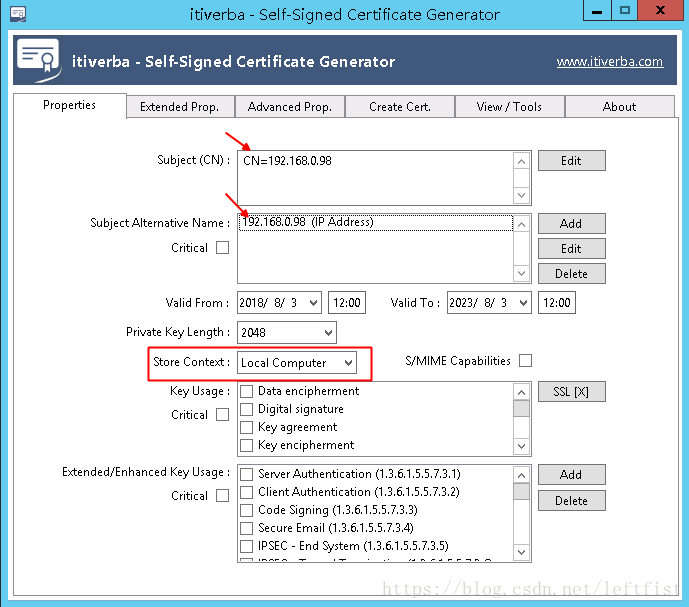Viewport: 689px width, 607px height.
Task: Click Delete button for Subject Alternative Name
Action: click(571, 274)
